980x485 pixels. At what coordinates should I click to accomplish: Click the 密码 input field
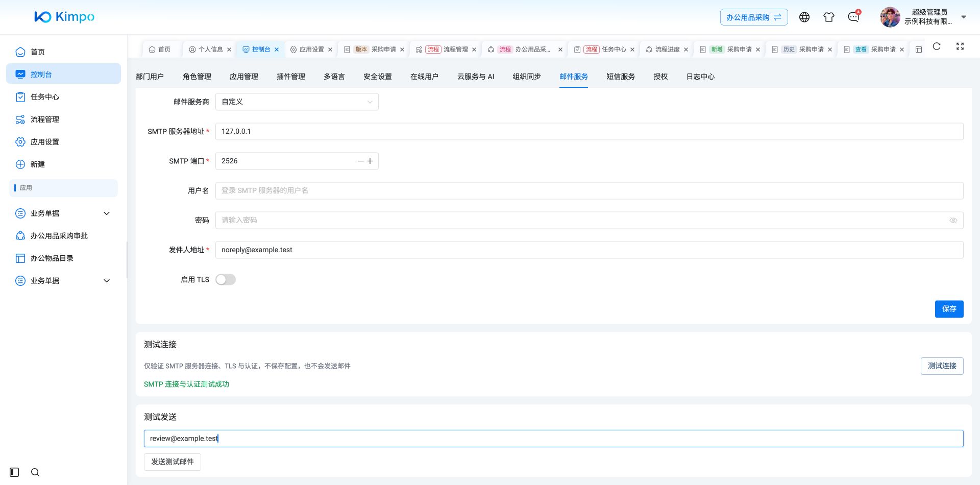coord(590,220)
